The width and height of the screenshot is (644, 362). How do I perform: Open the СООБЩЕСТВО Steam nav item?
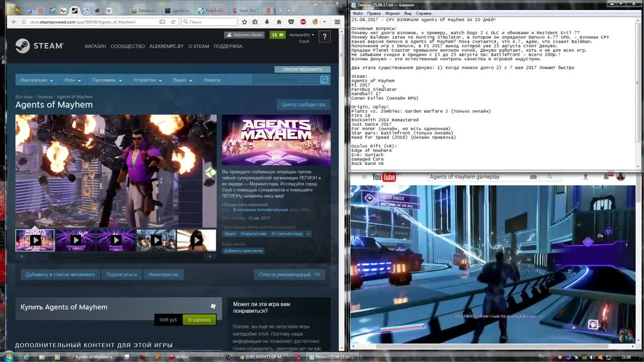(x=127, y=46)
